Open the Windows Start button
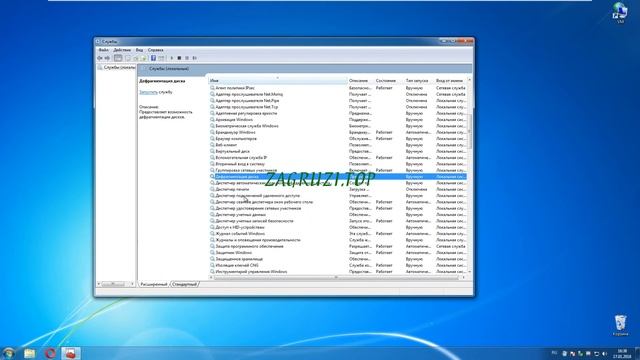 coord(9,353)
